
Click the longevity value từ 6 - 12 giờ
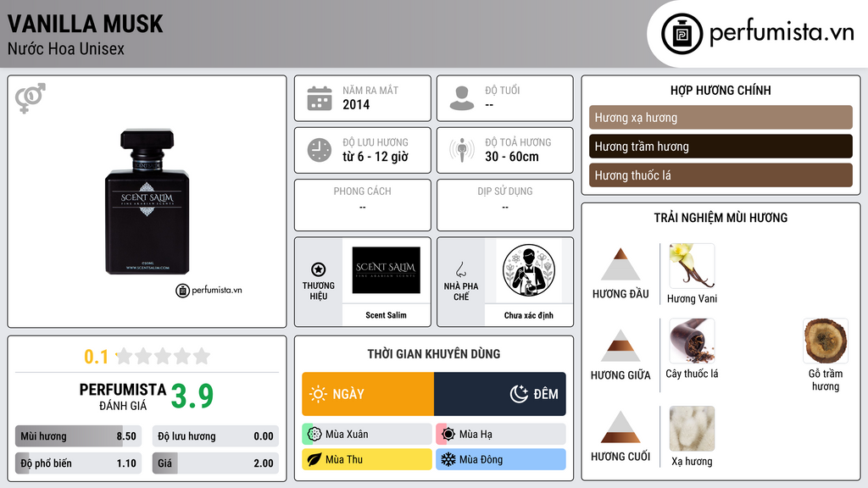[376, 157]
